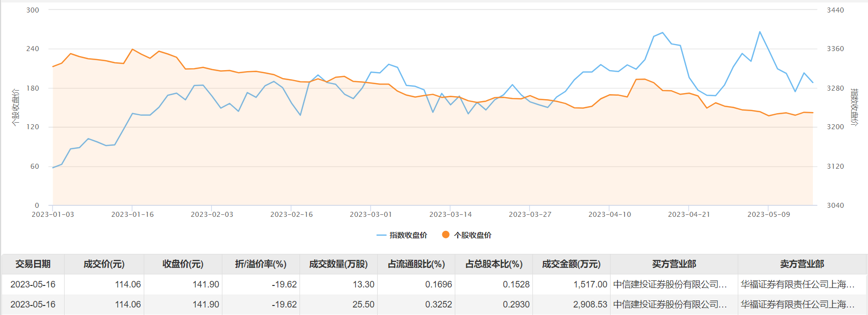The image size is (868, 315).
Task: Click the 2023-04-21 x-axis date label
Action: click(689, 214)
